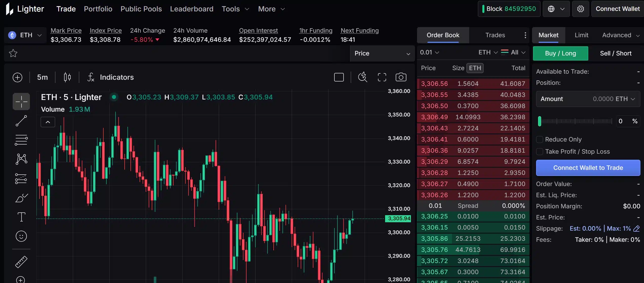The image size is (644, 283).
Task: Switch to the Trades tab
Action: [x=495, y=35]
